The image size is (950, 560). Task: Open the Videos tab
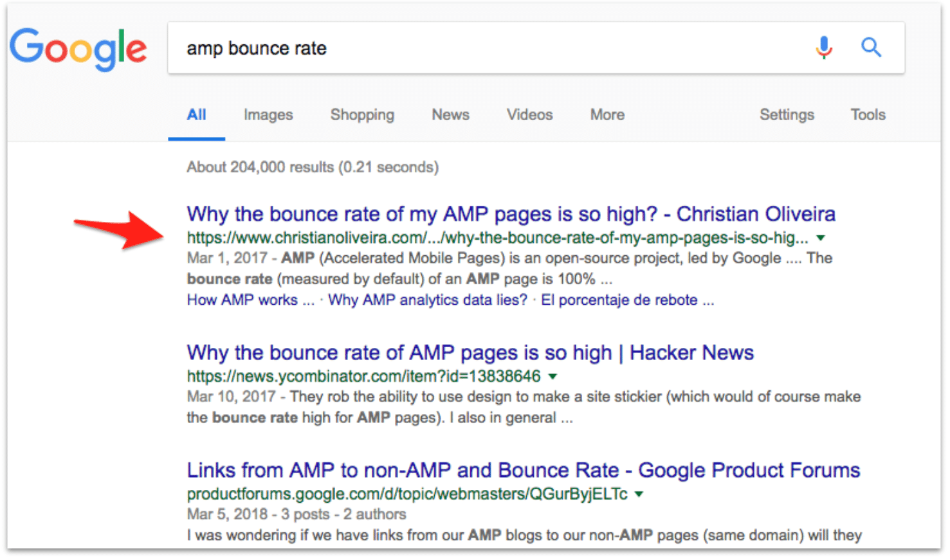click(x=529, y=115)
